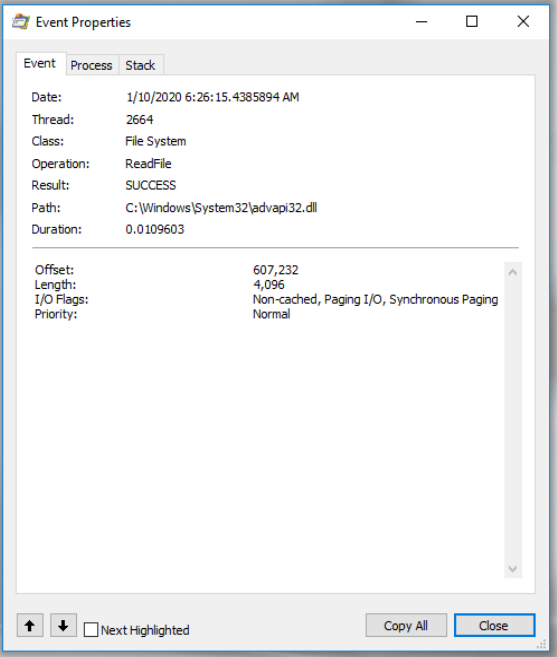Click the ReadFile operation value
557x657 pixels.
coord(148,164)
